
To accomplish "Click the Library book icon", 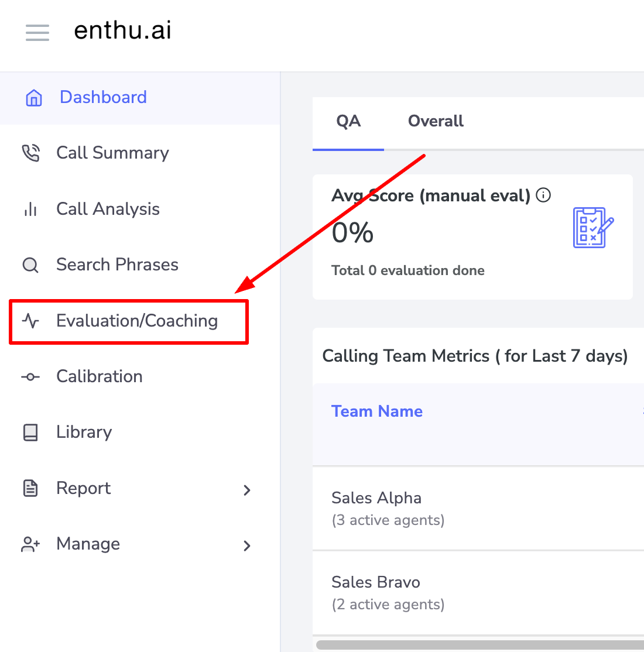I will pyautogui.click(x=30, y=433).
